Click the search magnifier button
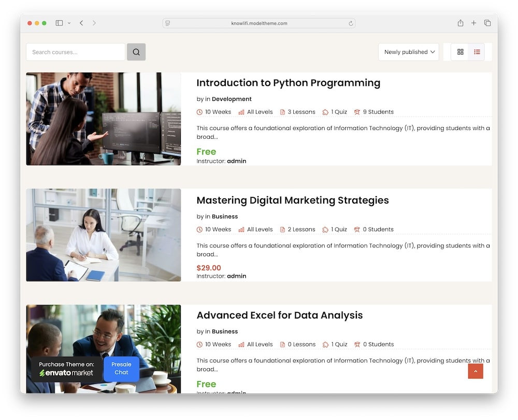518x420 pixels. 136,52
